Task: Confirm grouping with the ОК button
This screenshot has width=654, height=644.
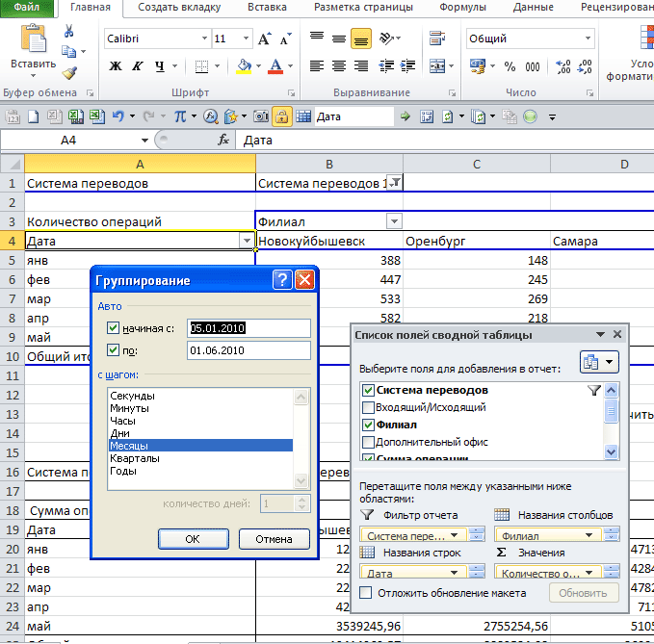Action: [x=193, y=539]
